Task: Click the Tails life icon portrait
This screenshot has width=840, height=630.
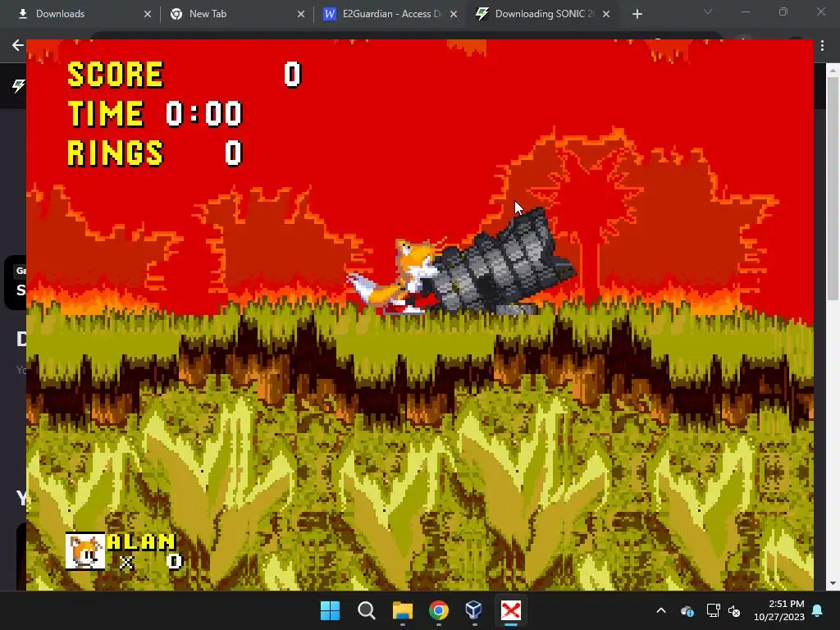Action: coord(85,550)
